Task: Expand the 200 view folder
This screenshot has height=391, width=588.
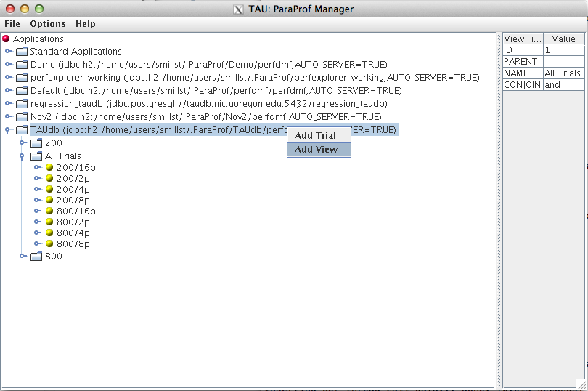Action: (23, 143)
